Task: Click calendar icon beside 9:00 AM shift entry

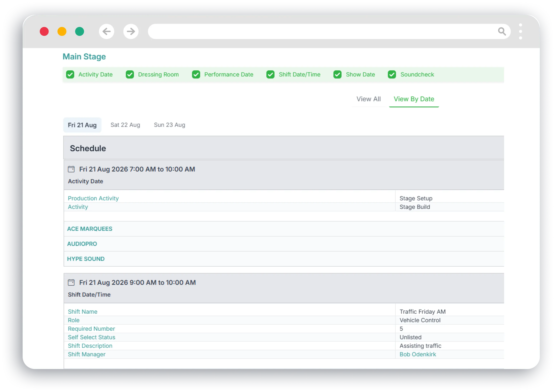Action: 71,282
